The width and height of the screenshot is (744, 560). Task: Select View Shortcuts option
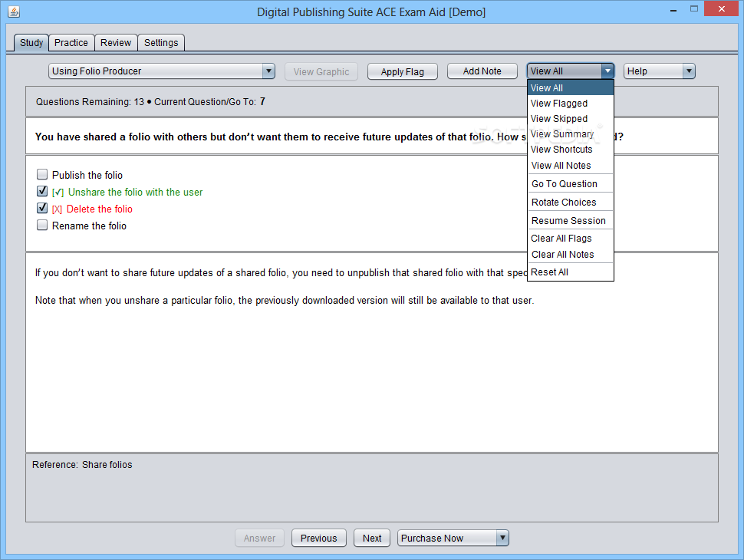571,150
